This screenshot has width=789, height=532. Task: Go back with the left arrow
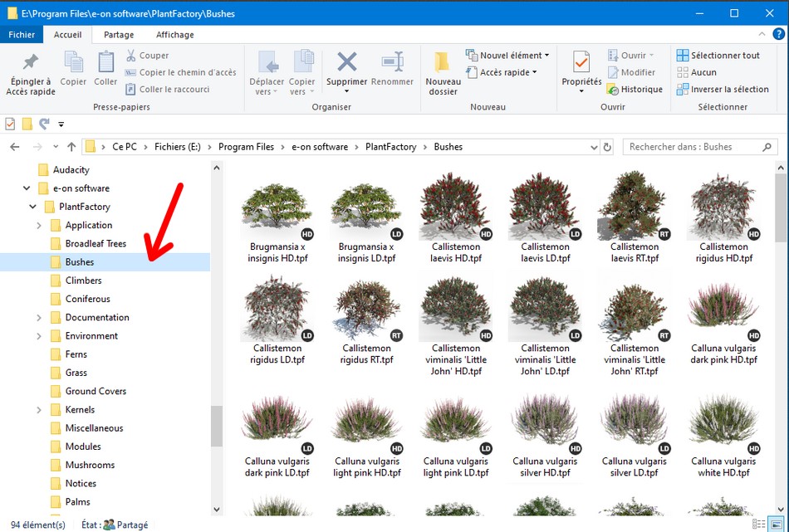click(x=15, y=147)
